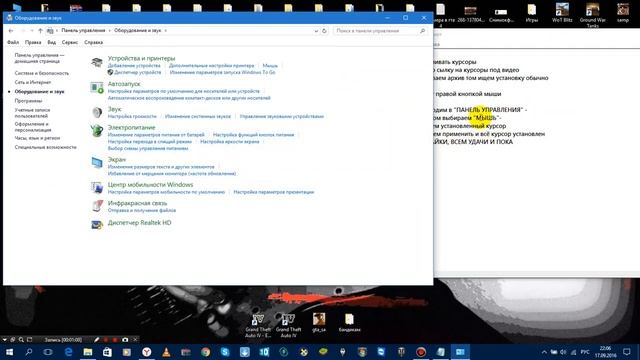Click Панель управления in address breadcrumb
Screen dimensions: 640x360
click(83, 31)
